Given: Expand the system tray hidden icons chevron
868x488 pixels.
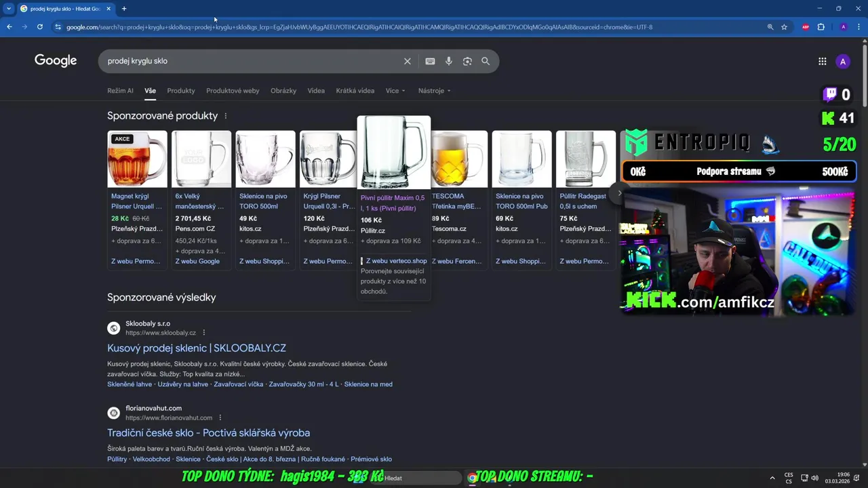Looking at the screenshot, I should [772, 478].
